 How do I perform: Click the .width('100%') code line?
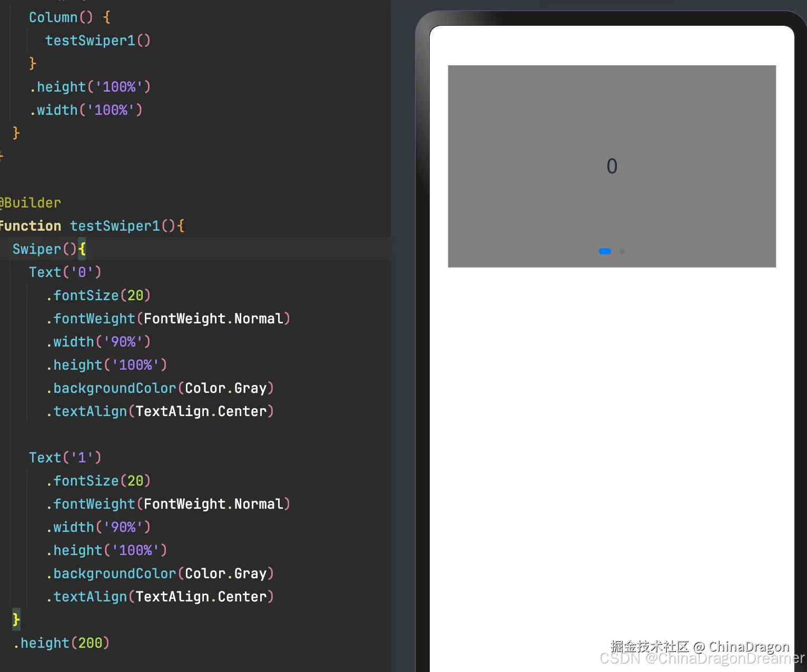86,110
